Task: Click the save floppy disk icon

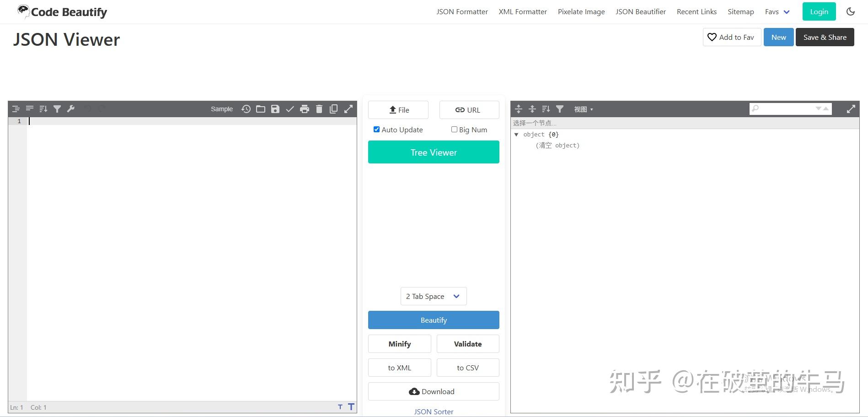Action: point(275,109)
